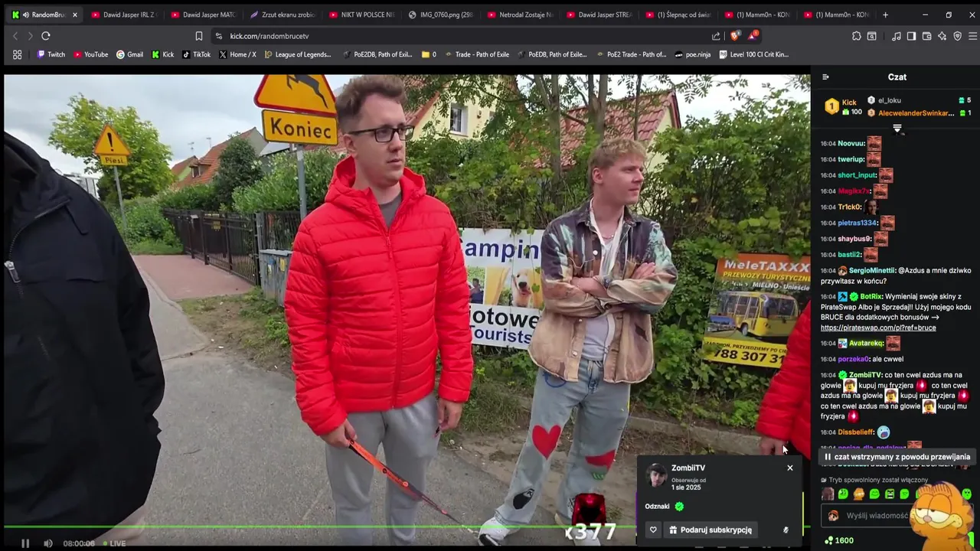Collapse the chat panel icon
The height and width of the screenshot is (551, 980).
pos(825,77)
